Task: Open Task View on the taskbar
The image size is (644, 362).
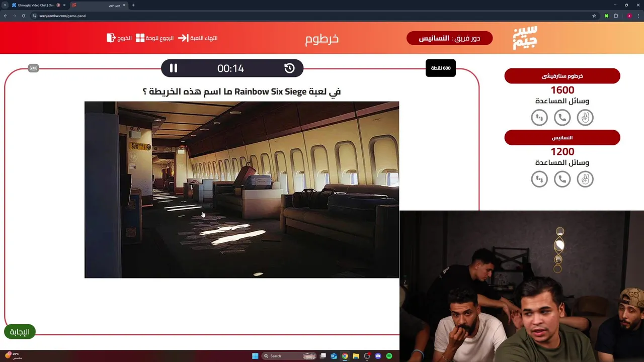Action: click(323, 356)
